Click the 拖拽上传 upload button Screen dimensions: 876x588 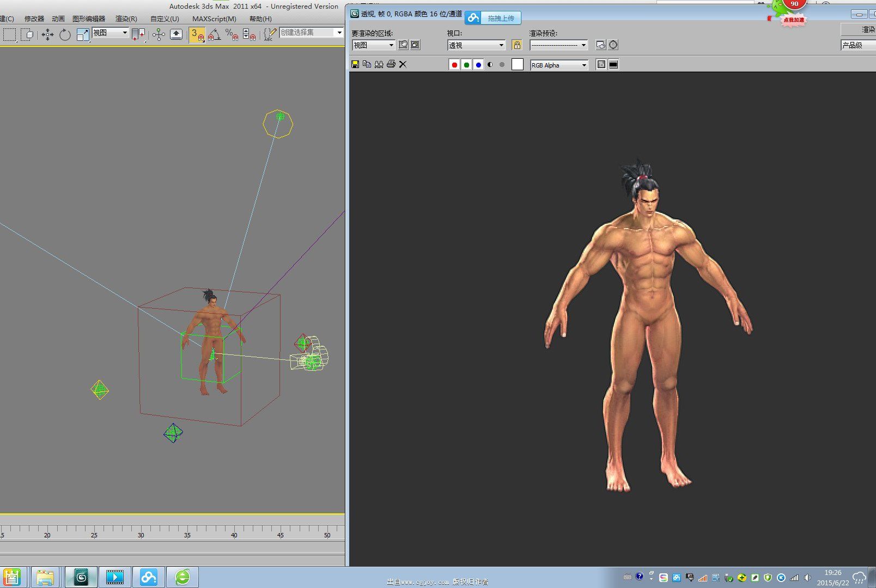point(493,18)
